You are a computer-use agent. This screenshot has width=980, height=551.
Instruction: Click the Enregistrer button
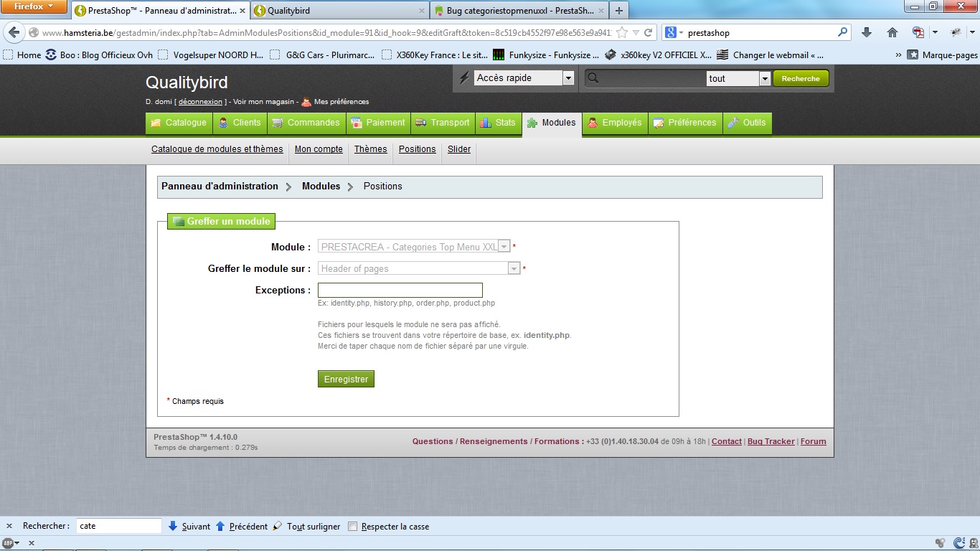click(346, 379)
